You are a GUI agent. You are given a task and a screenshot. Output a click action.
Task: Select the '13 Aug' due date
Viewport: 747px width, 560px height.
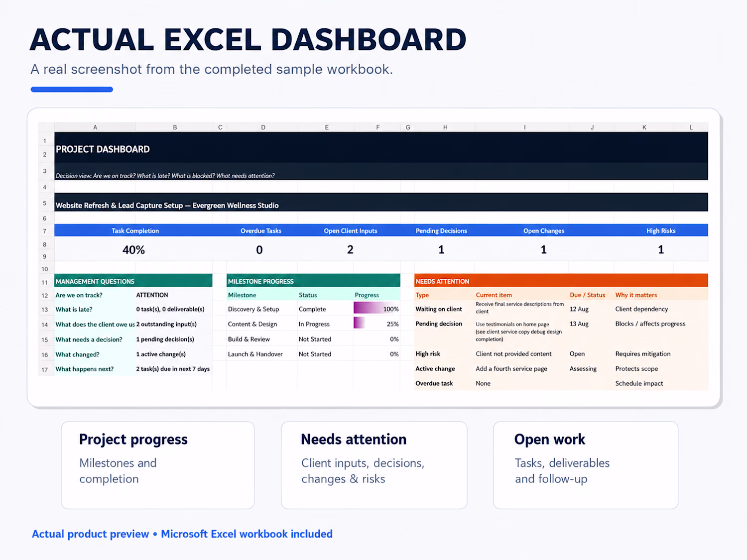[x=579, y=324]
